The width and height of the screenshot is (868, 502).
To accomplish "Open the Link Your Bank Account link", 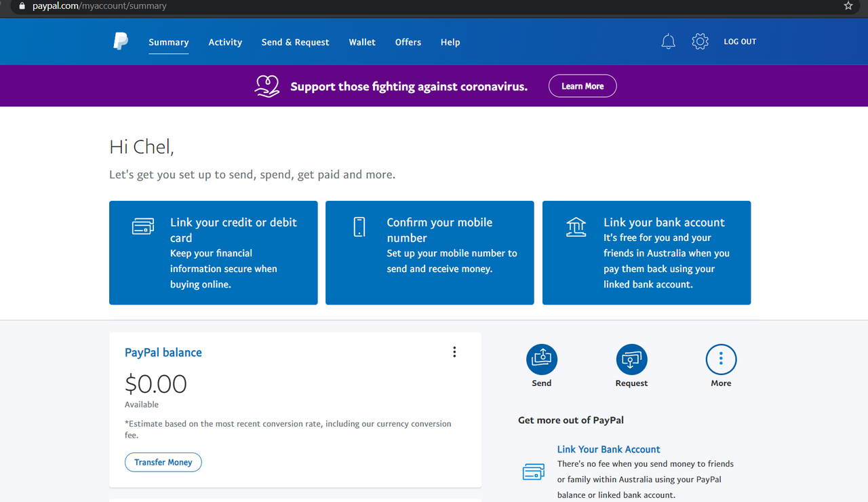I will 608,449.
